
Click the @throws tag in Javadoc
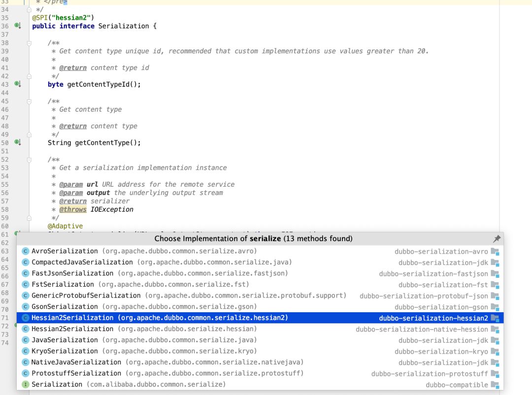[x=73, y=209]
